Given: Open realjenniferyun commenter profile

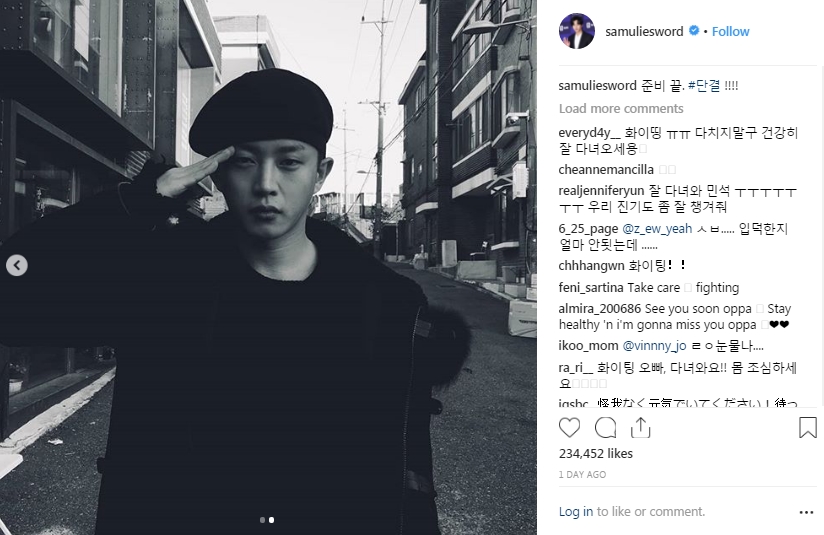Looking at the screenshot, I should click(601, 191).
